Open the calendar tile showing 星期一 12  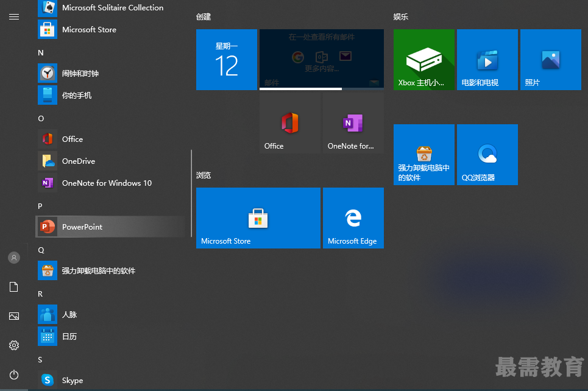click(227, 60)
